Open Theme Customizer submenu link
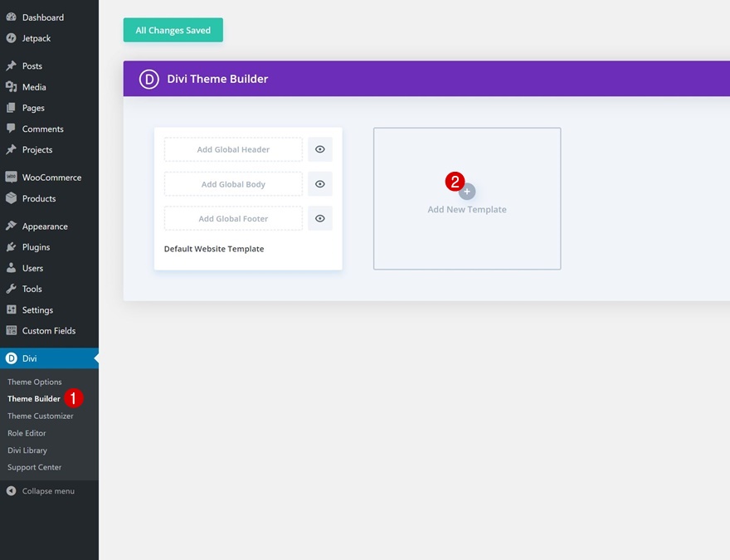Image resolution: width=730 pixels, height=560 pixels. (41, 416)
